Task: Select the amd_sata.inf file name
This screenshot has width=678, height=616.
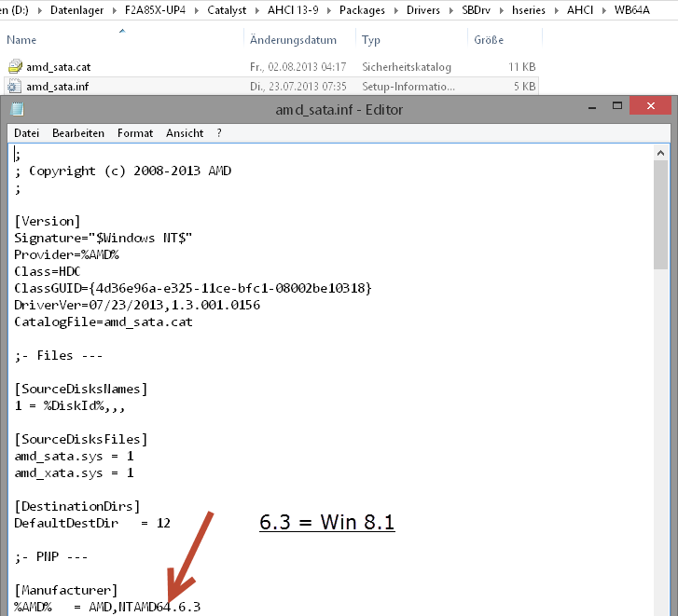Action: [x=58, y=87]
